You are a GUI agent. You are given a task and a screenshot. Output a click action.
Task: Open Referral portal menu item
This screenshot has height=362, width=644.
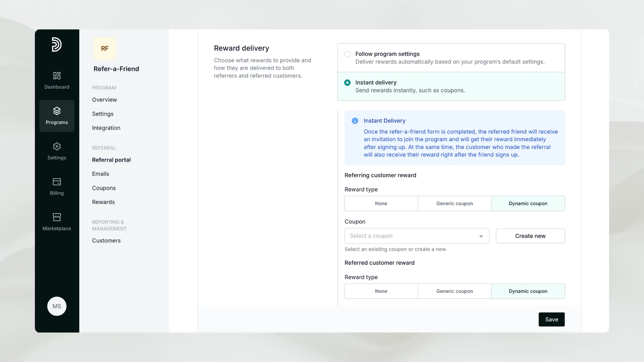pyautogui.click(x=111, y=160)
